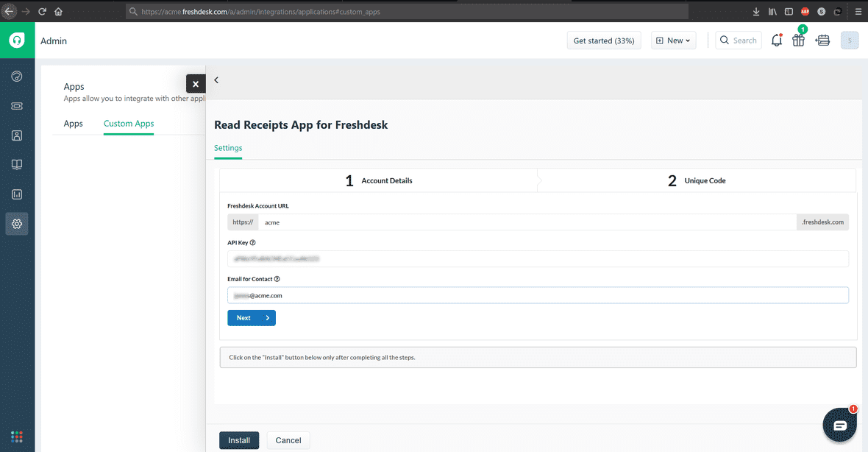
Task: Open the Freshworks app switcher grid
Action: tap(16, 437)
